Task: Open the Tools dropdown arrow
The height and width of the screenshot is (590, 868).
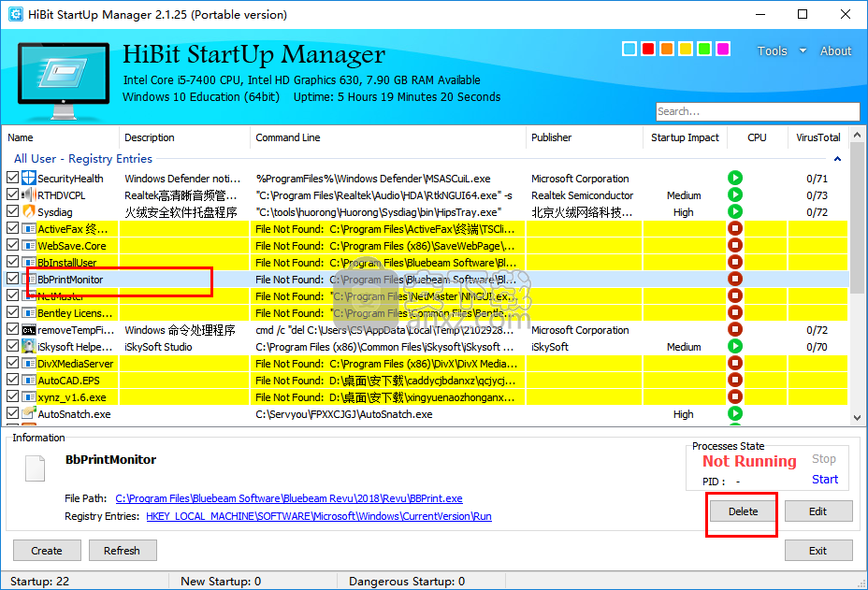Action: point(803,50)
